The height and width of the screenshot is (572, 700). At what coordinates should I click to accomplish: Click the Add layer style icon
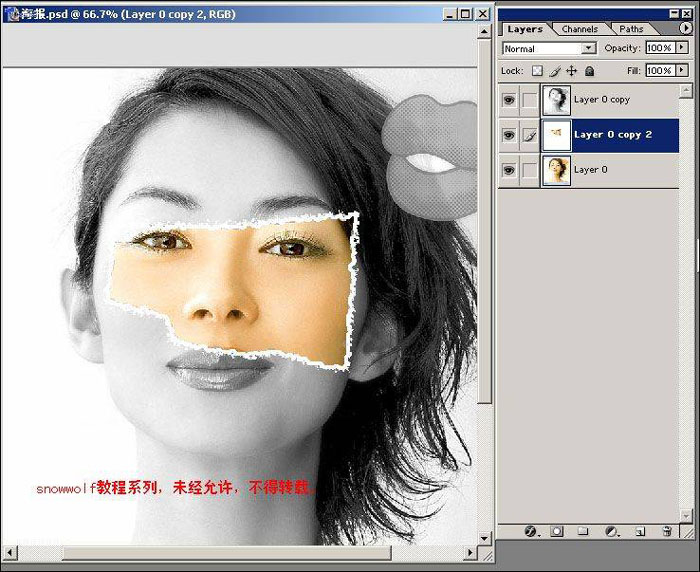[531, 532]
